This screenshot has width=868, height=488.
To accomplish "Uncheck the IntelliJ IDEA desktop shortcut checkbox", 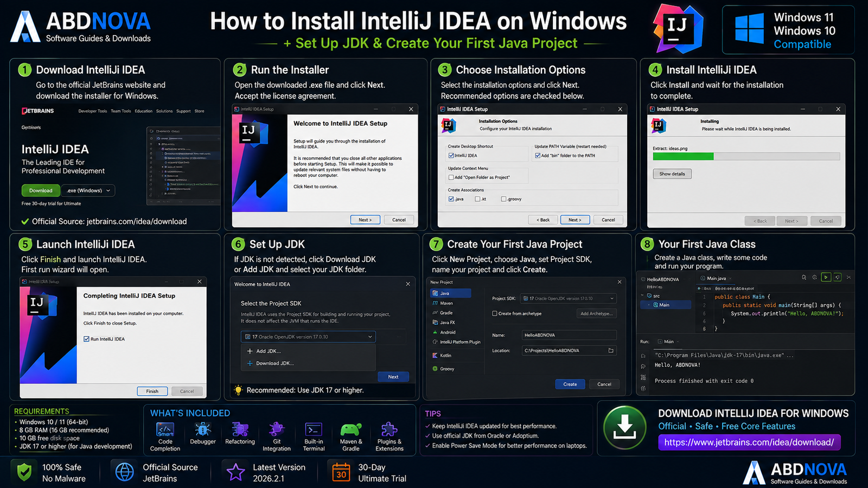I will pos(451,156).
